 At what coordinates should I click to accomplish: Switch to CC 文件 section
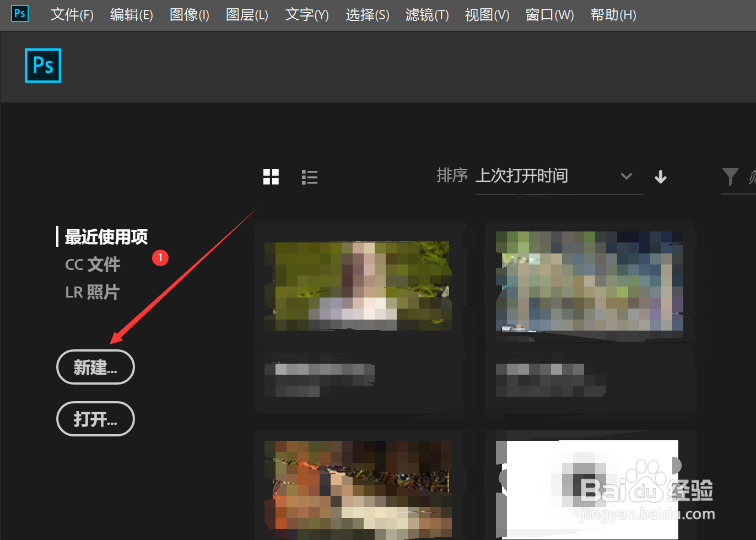pos(93,264)
